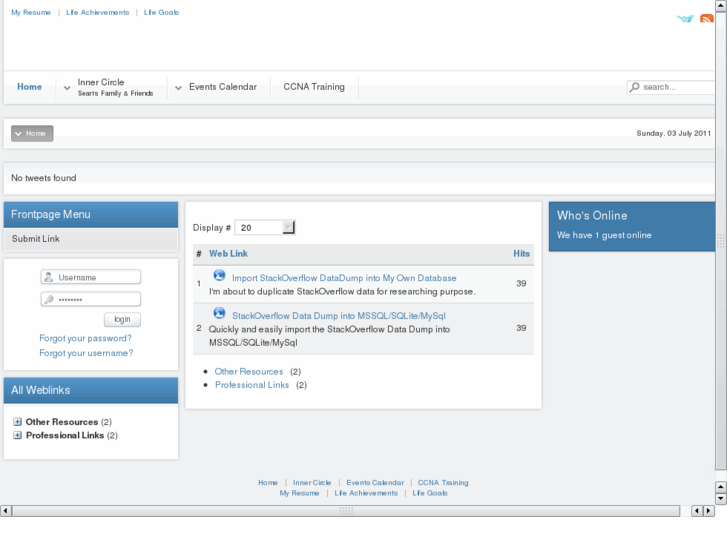Expand Professional Links in All Weblinks tree

click(17, 435)
